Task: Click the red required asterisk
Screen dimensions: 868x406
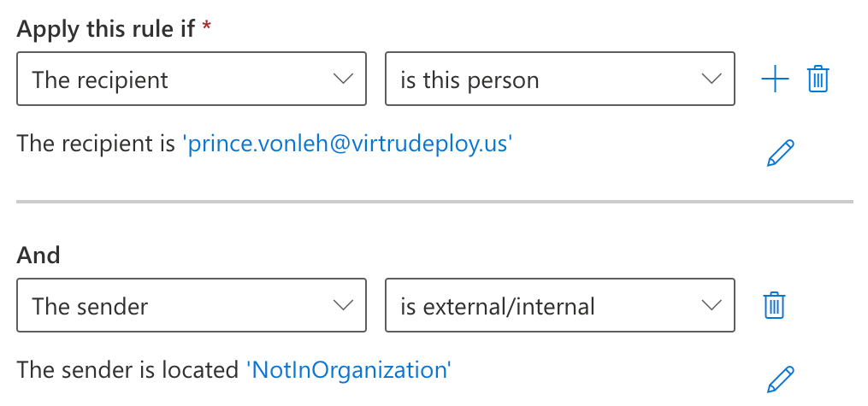Action: coord(206,26)
